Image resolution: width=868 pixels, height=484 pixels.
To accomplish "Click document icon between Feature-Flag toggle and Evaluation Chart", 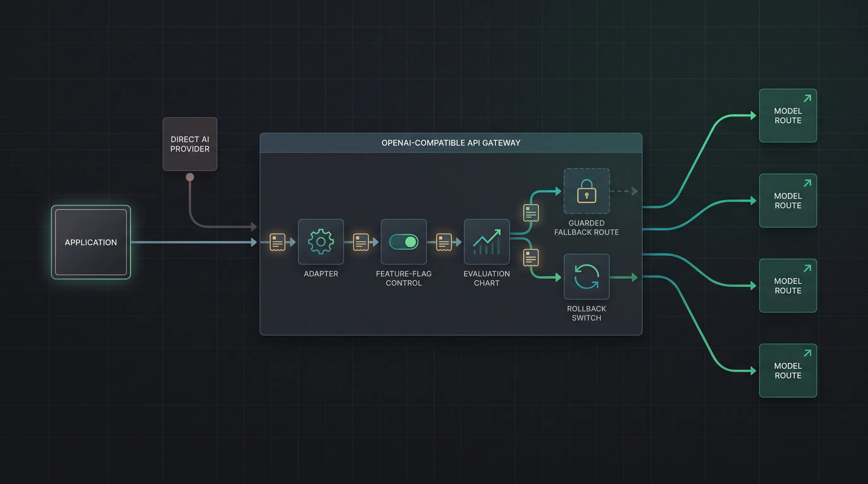I will coord(444,242).
